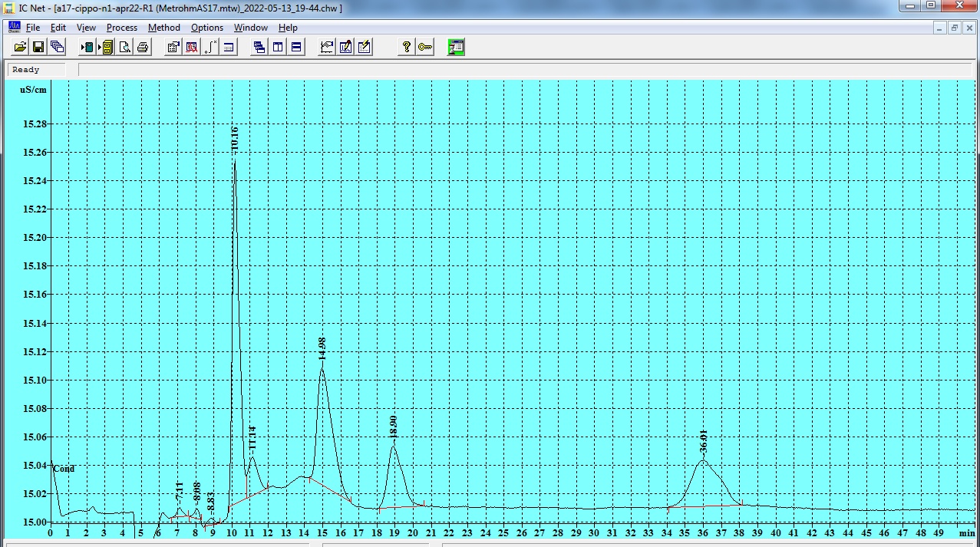
Task: Click the clipboard properties toolbar icon
Action: (173, 47)
